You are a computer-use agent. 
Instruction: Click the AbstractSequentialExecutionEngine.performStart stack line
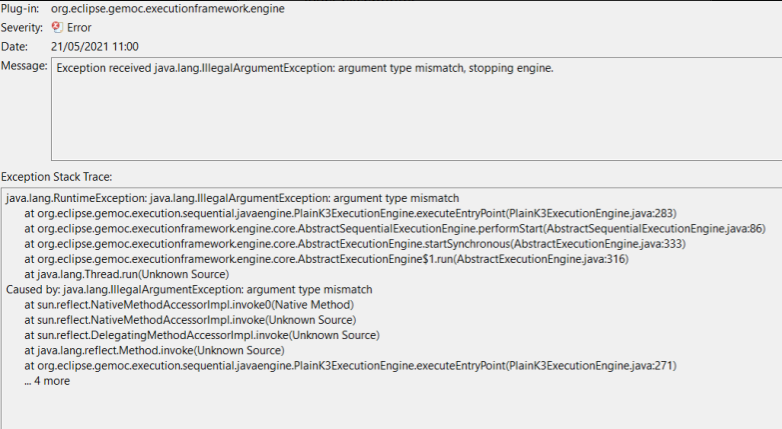point(394,228)
